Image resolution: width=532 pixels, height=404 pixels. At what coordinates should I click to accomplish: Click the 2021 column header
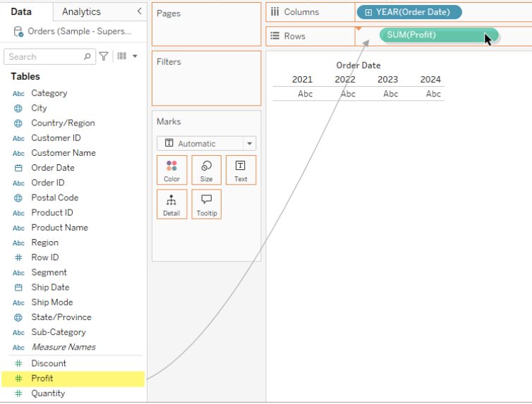[x=302, y=79]
